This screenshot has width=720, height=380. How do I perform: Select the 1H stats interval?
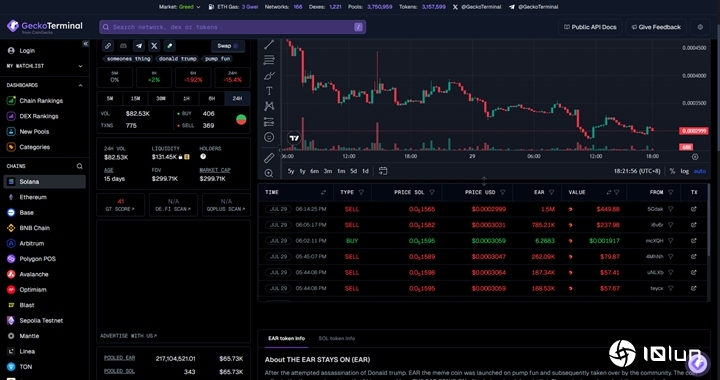[186, 99]
